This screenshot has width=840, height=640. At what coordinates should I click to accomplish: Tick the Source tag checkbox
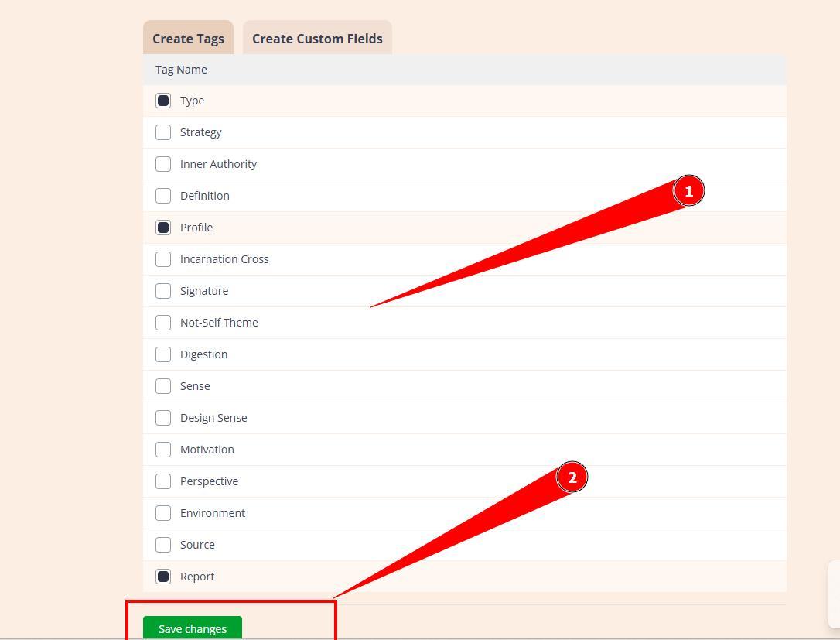click(163, 545)
